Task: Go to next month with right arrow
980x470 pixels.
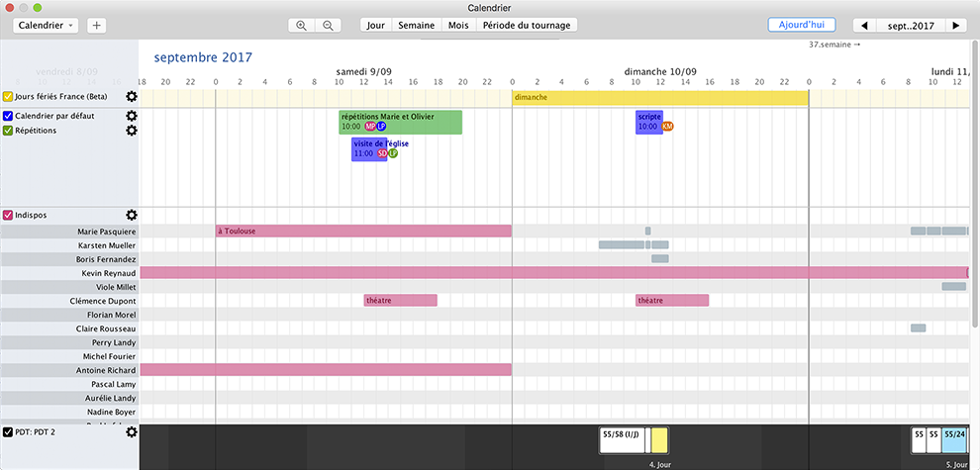Action: click(955, 26)
